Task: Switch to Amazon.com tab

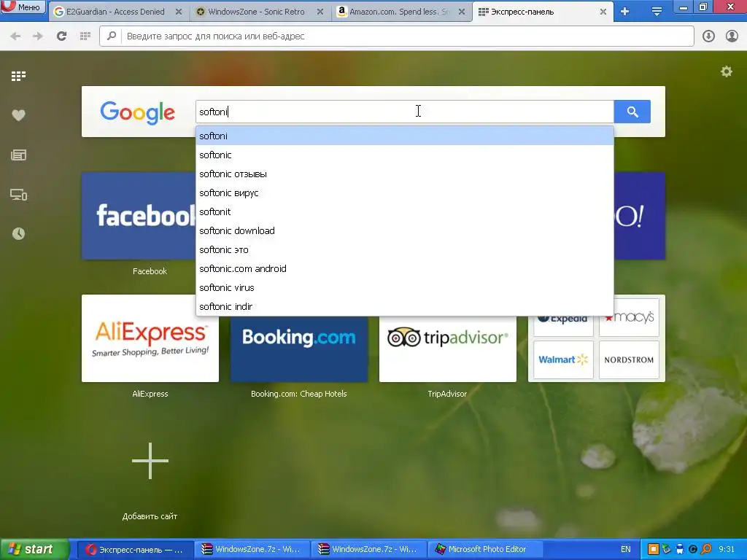Action: pyautogui.click(x=399, y=12)
